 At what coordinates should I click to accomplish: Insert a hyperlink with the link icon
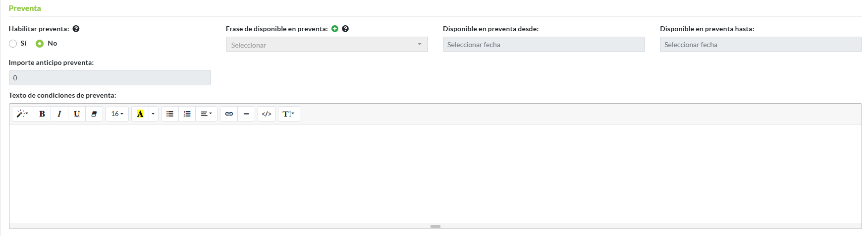[x=229, y=114]
